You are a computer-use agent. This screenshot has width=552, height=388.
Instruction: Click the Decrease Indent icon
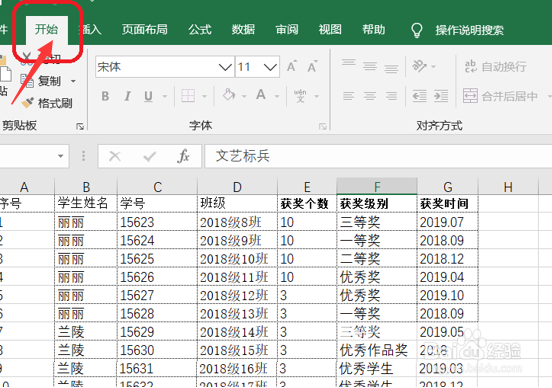[x=420, y=96]
